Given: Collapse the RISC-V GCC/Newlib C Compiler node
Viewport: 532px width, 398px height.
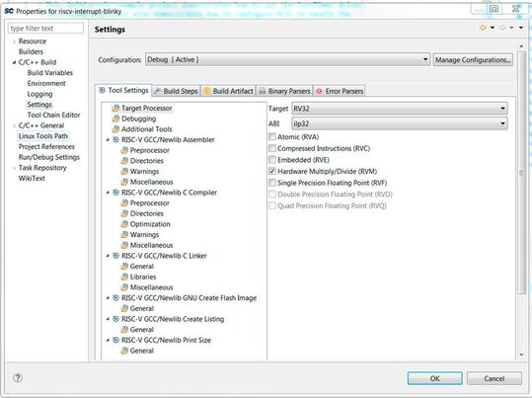Looking at the screenshot, I should pos(108,193).
